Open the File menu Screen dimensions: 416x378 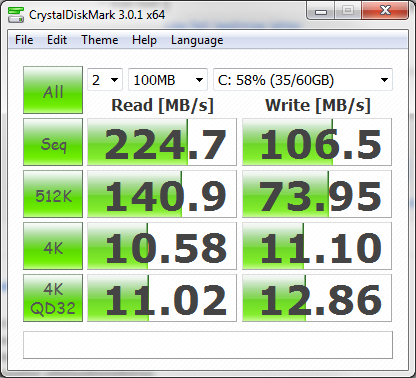tap(24, 40)
